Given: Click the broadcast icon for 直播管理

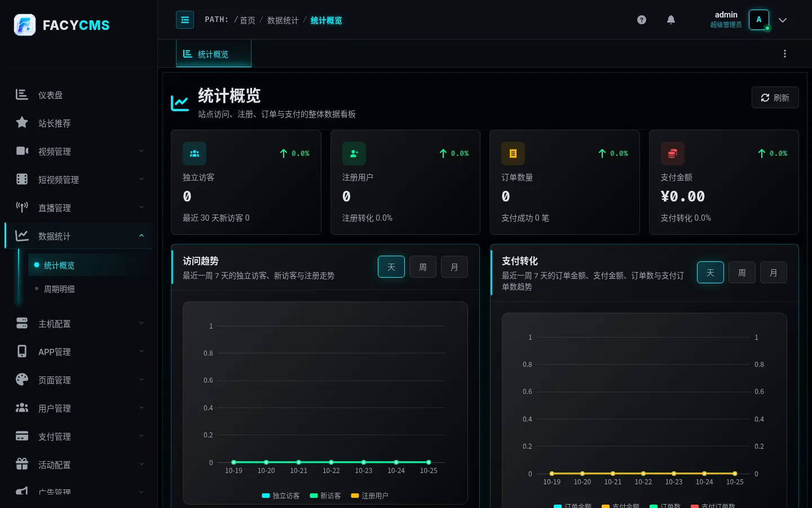Looking at the screenshot, I should (22, 207).
